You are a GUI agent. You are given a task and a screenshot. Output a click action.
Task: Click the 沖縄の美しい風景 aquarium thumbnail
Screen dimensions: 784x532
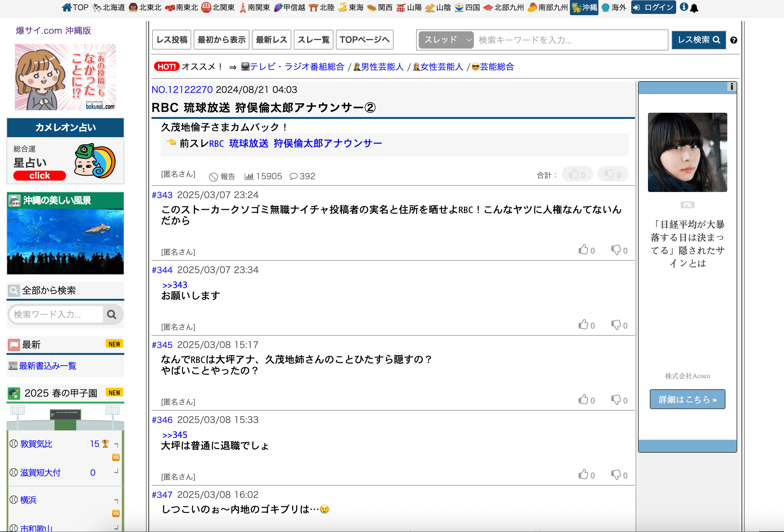(65, 242)
